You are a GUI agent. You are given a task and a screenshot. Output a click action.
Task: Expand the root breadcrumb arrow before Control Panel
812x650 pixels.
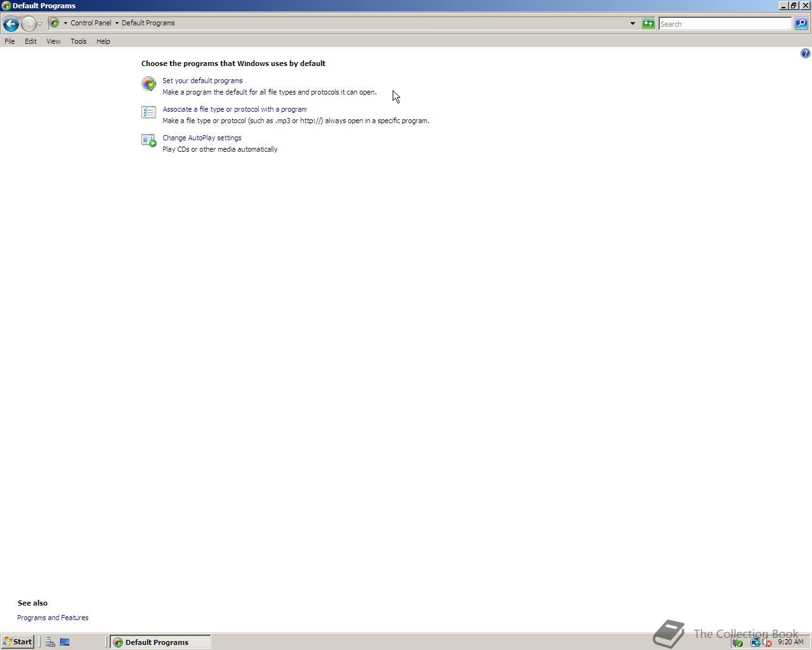tap(65, 23)
